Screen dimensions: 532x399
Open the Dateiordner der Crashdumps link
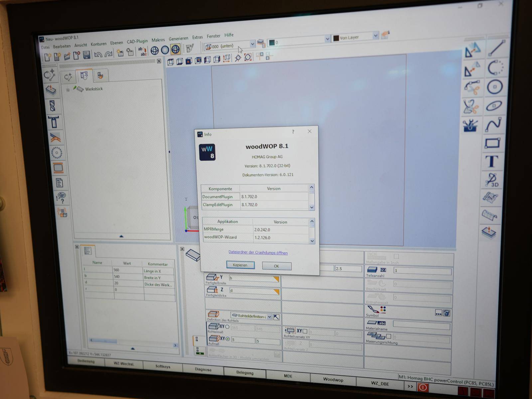(258, 252)
